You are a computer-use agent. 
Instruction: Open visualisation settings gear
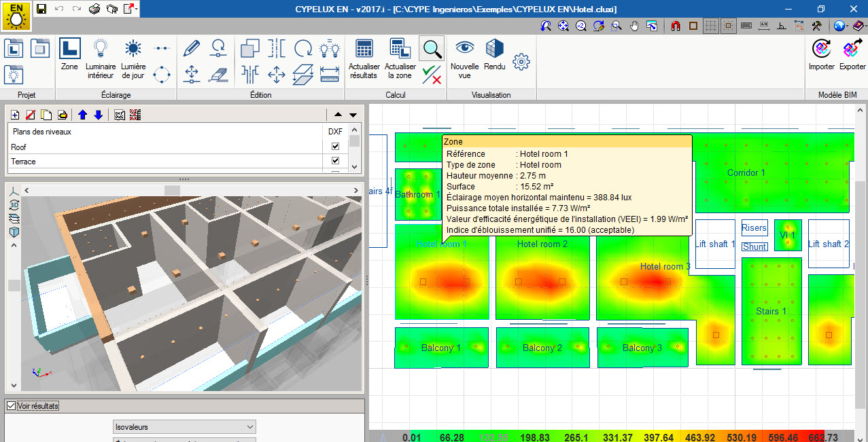tap(521, 61)
